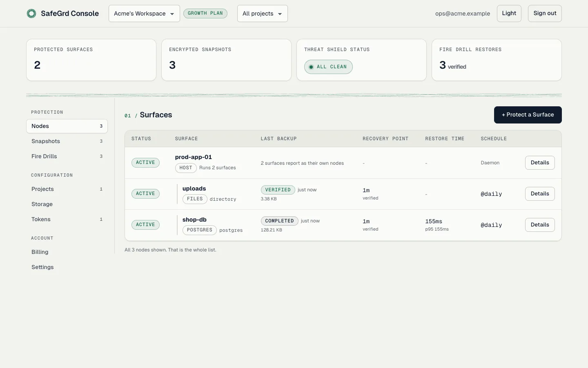Click the Protect a Surface button
This screenshot has height=368, width=588.
click(528, 115)
